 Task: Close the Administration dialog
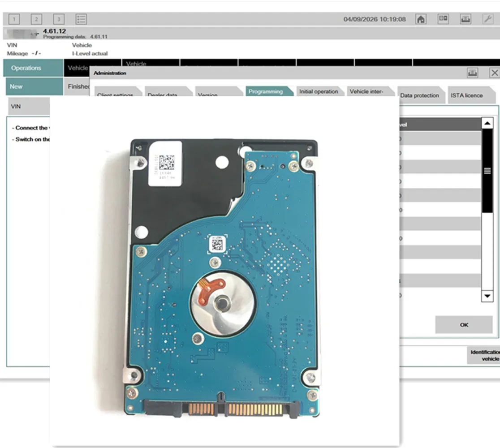[494, 73]
